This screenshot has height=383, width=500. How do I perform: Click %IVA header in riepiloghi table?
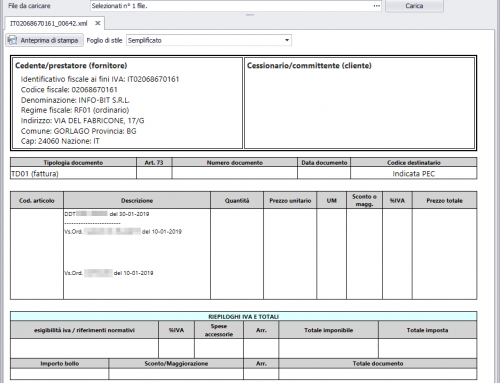[176, 330]
